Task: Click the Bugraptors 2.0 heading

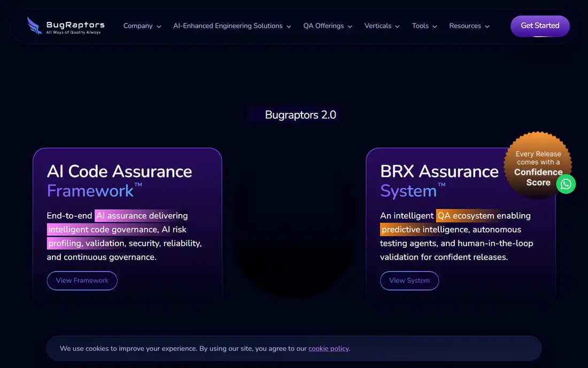Action: (300, 115)
